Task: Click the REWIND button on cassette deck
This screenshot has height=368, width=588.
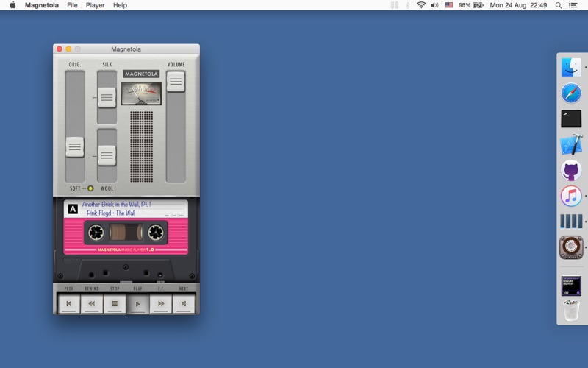Action: pyautogui.click(x=92, y=304)
